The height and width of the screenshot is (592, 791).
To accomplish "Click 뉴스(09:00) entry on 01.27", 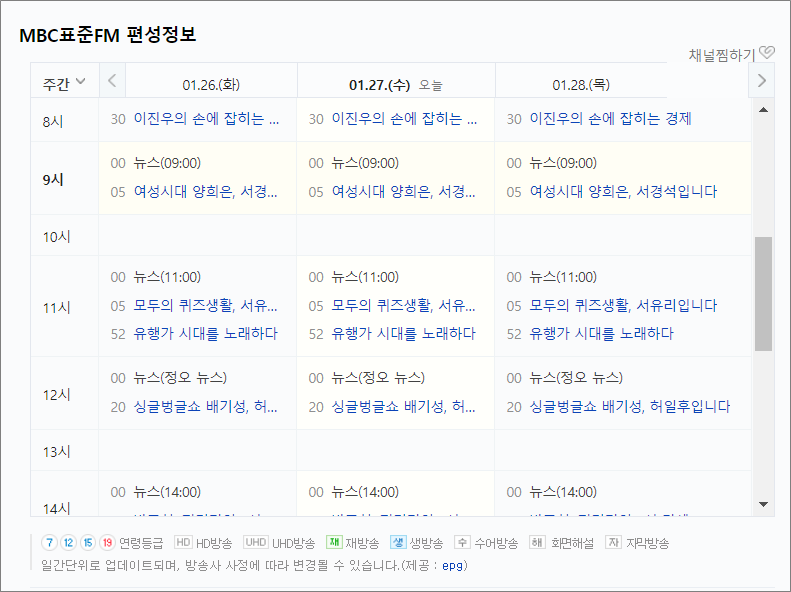I will click(365, 163).
